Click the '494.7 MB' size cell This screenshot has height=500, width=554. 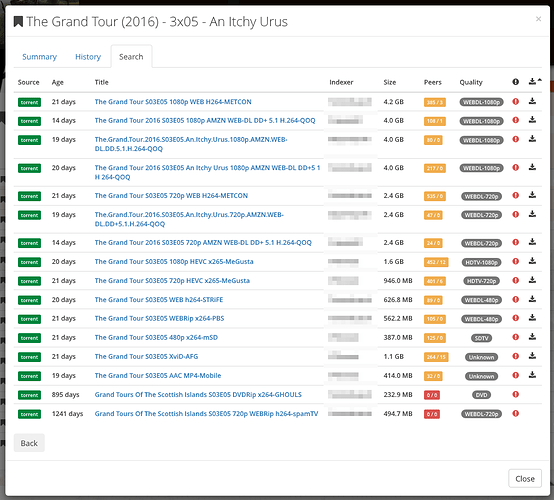click(x=398, y=413)
